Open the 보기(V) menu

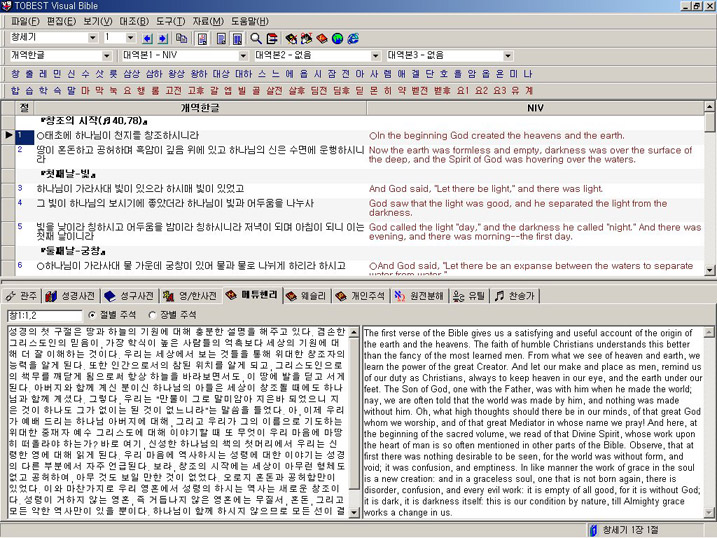[x=97, y=21]
